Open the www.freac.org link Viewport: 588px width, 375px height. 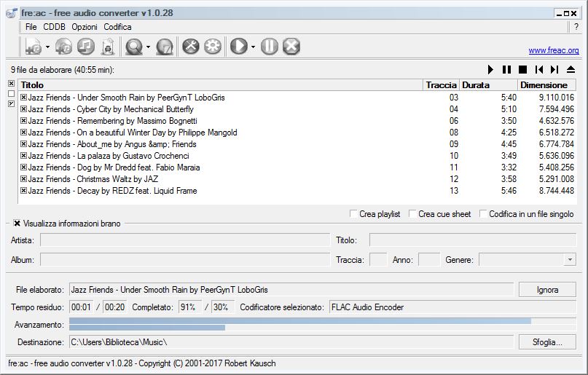point(554,50)
